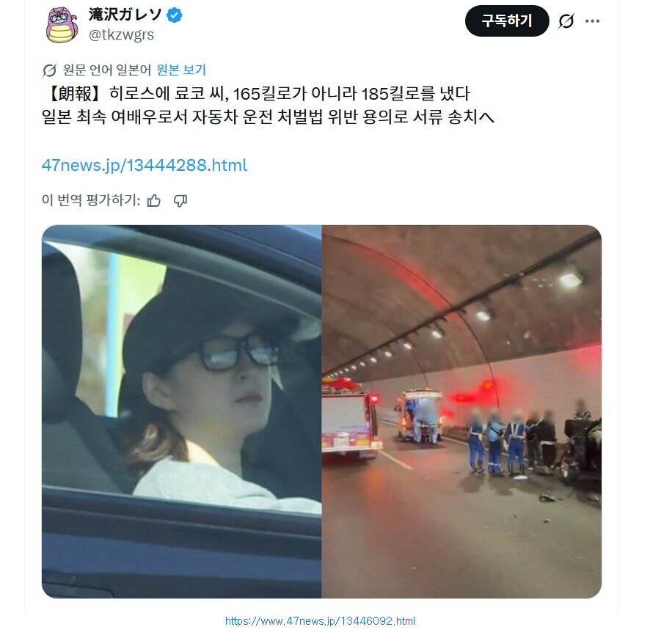Open the photo of woman in car

(182, 411)
